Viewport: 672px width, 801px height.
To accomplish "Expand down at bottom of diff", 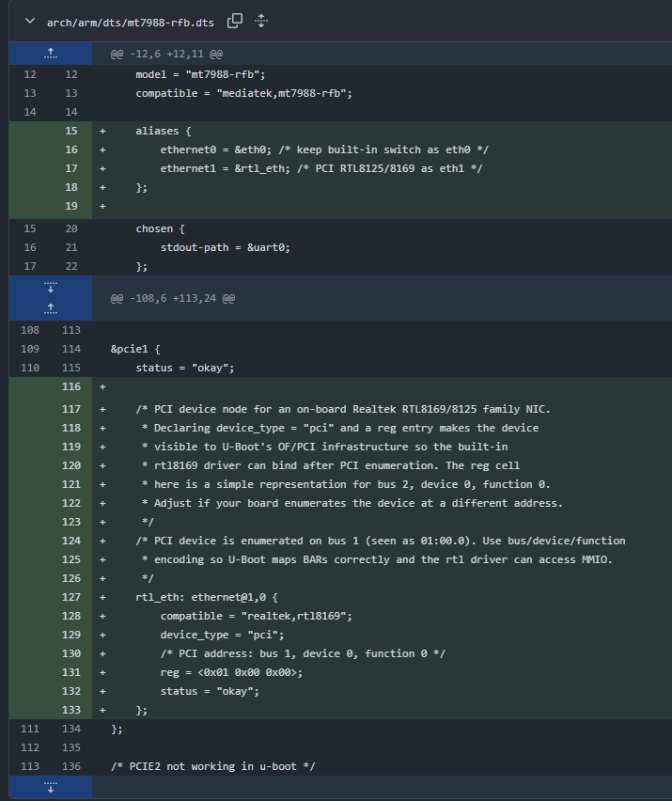I will pos(51,788).
